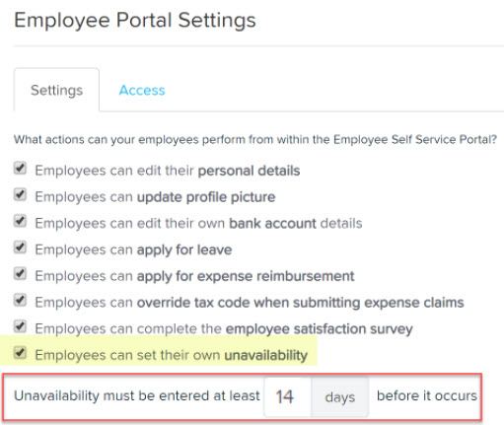The height and width of the screenshot is (425, 504).
Task: Toggle the set own unavailability checkbox
Action: (20, 353)
